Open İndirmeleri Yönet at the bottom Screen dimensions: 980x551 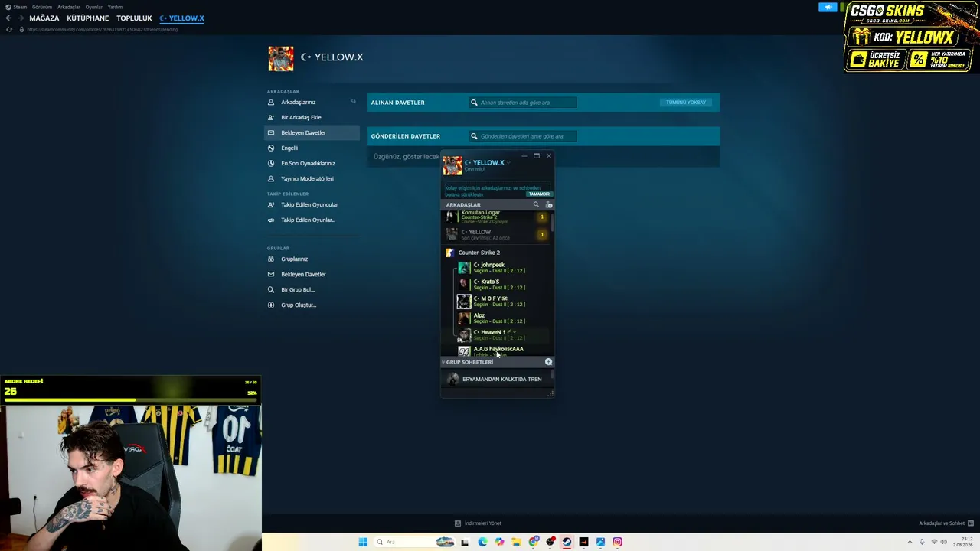coord(479,523)
